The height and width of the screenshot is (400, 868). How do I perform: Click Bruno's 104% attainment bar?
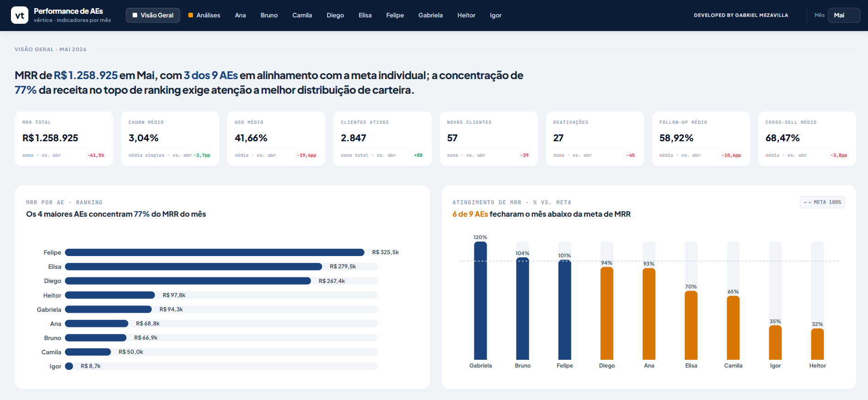pyautogui.click(x=523, y=309)
